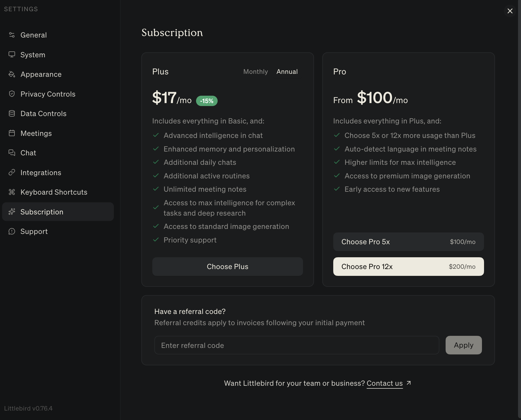Click the Data Controls database icon

[12, 113]
